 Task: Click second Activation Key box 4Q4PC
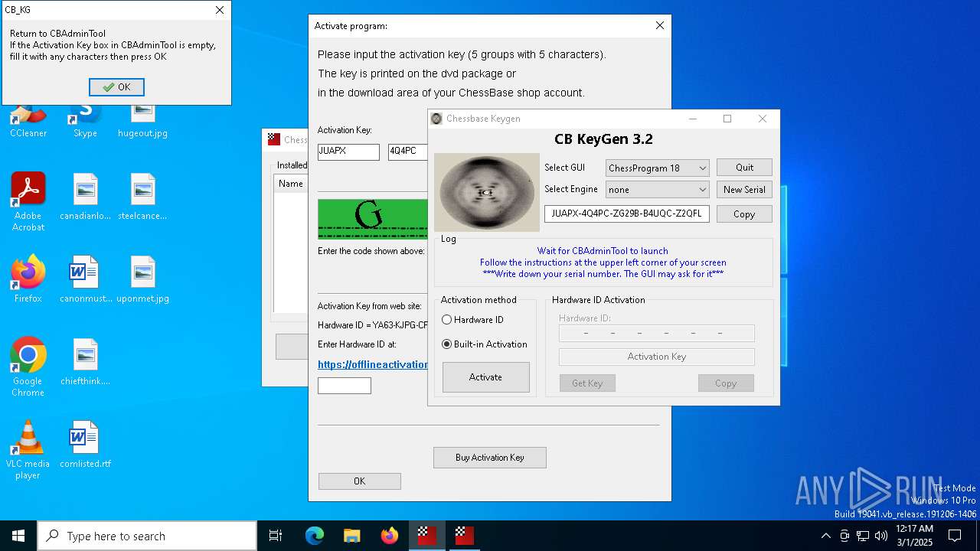coord(407,152)
